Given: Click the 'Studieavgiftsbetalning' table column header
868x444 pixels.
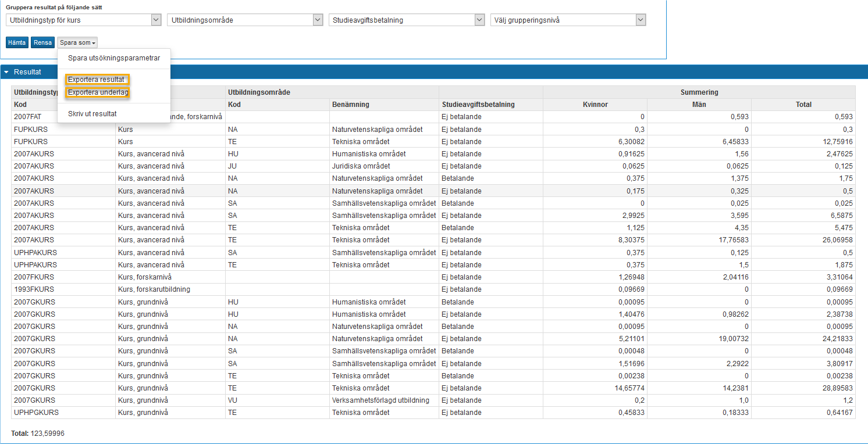Looking at the screenshot, I should pos(491,105).
